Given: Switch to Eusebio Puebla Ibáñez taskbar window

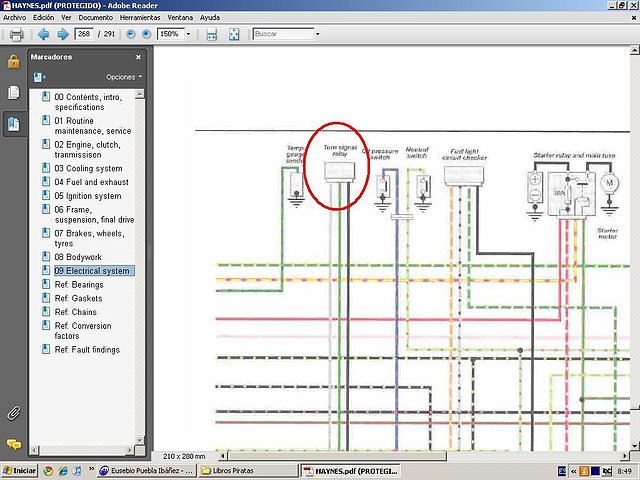Looking at the screenshot, I should [147, 471].
